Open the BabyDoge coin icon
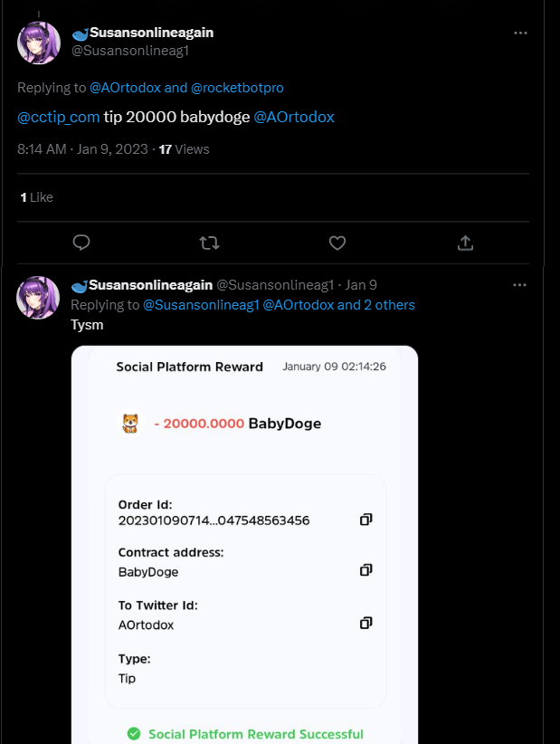Screen dimensions: 560x744 pyautogui.click(x=130, y=423)
